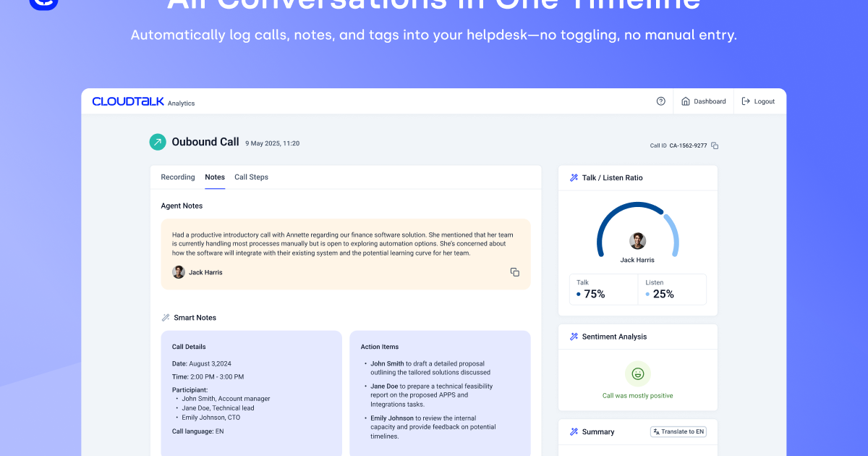Log out via the Logout button
Viewport: 868px width, 456px height.
(x=758, y=101)
